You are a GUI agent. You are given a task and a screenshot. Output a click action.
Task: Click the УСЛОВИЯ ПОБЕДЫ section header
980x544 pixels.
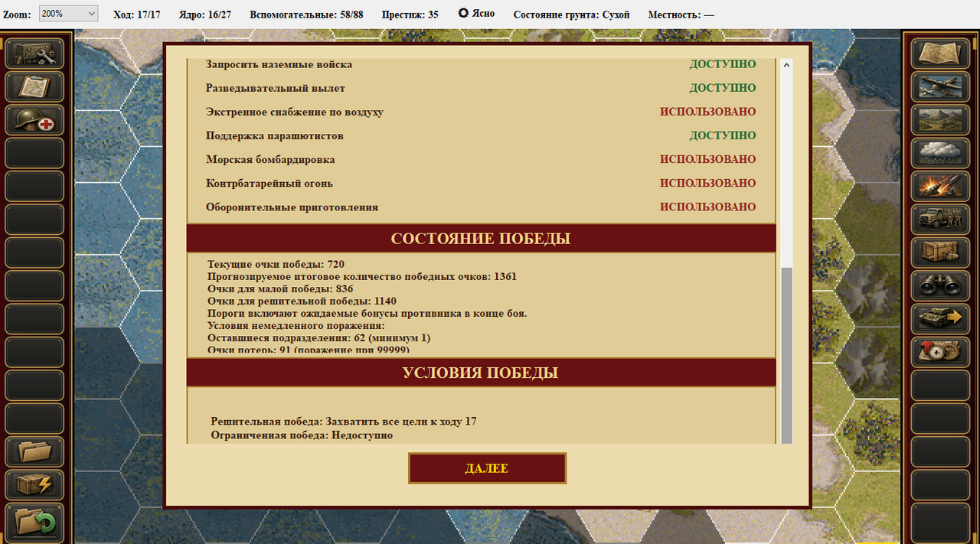(481, 373)
